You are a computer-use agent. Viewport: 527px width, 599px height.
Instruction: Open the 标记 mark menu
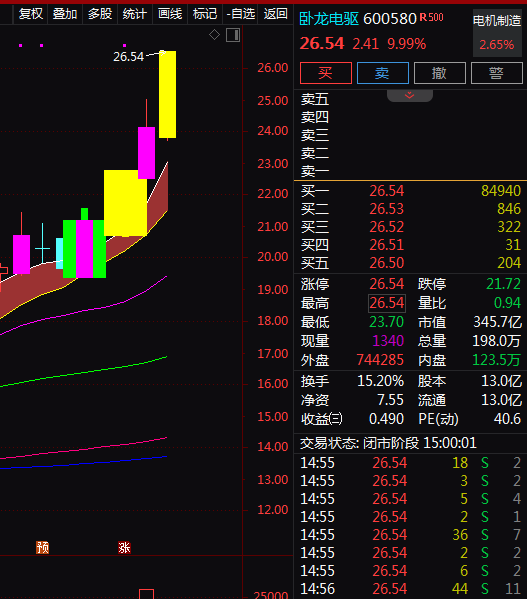click(x=205, y=14)
